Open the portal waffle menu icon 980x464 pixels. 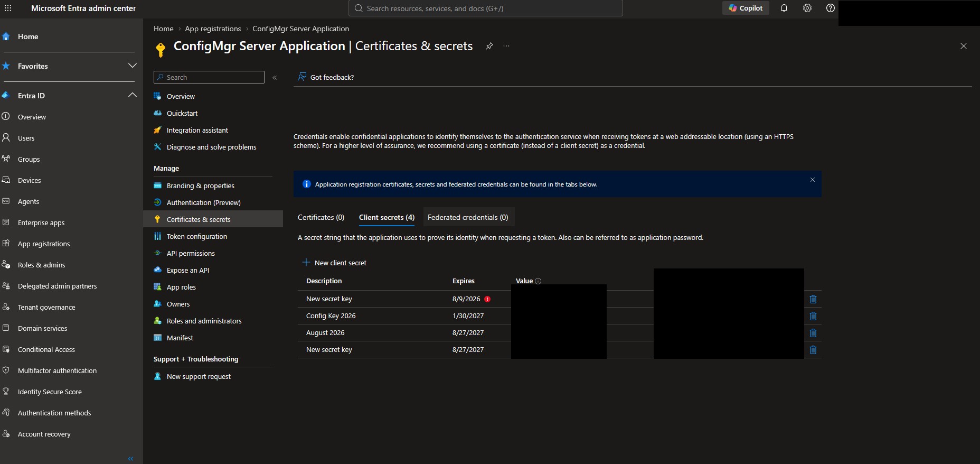pyautogui.click(x=8, y=8)
